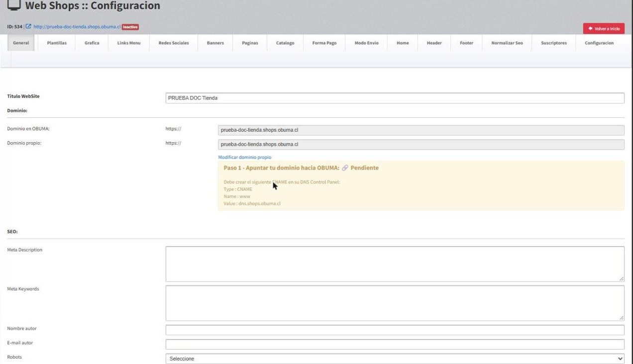Open the Redes Sociales tab
The width and height of the screenshot is (633, 364).
(174, 43)
